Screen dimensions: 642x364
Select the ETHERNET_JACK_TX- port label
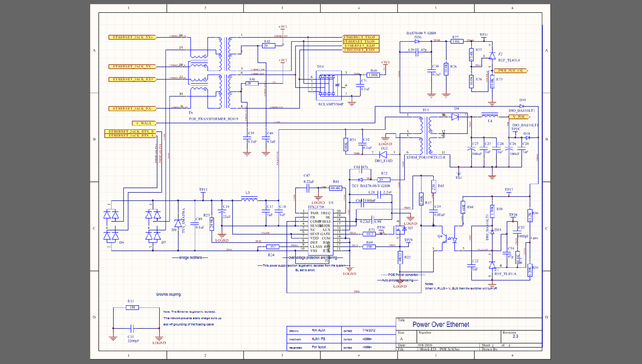coord(133,67)
